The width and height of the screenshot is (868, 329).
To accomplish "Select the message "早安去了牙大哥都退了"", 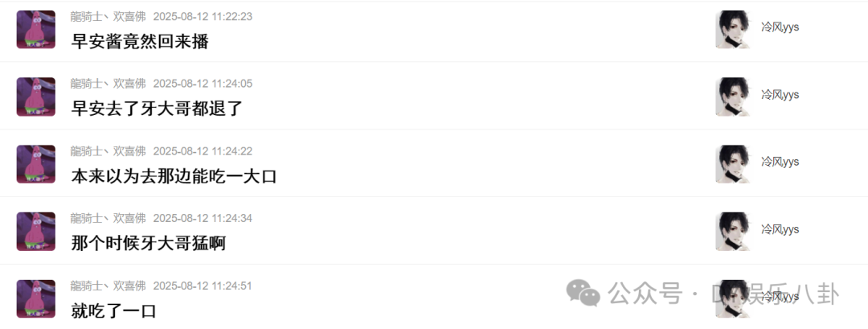I will point(158,108).
